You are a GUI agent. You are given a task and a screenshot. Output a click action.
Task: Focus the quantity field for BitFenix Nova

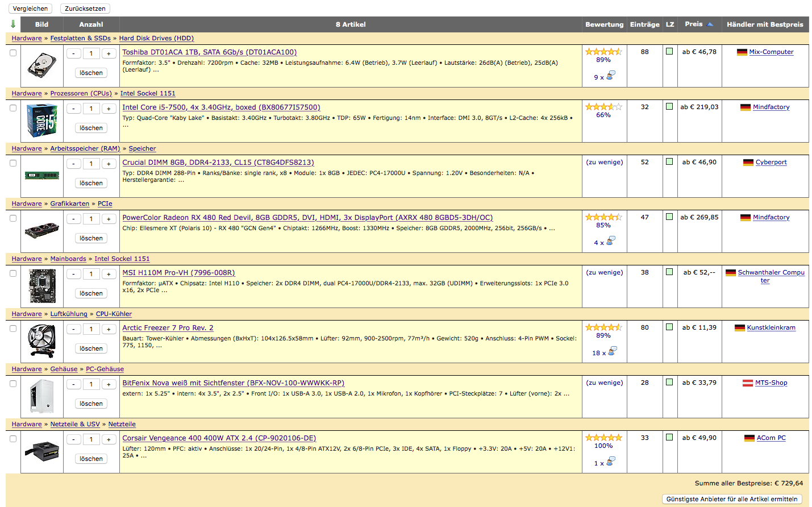(91, 384)
